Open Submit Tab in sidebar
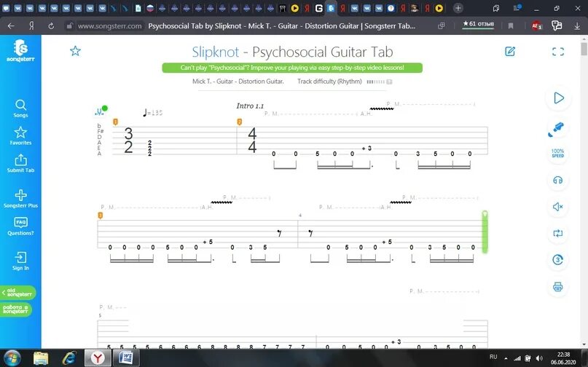 [x=20, y=163]
